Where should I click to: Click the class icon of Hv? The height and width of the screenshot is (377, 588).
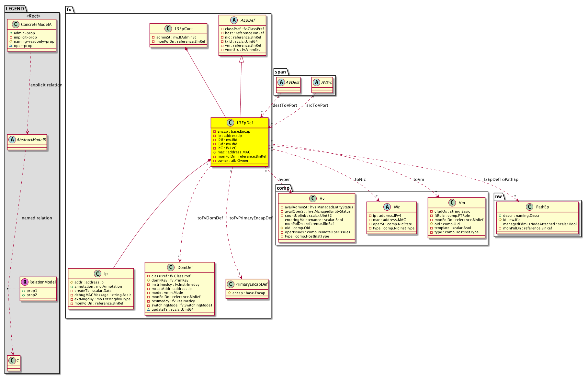point(313,199)
